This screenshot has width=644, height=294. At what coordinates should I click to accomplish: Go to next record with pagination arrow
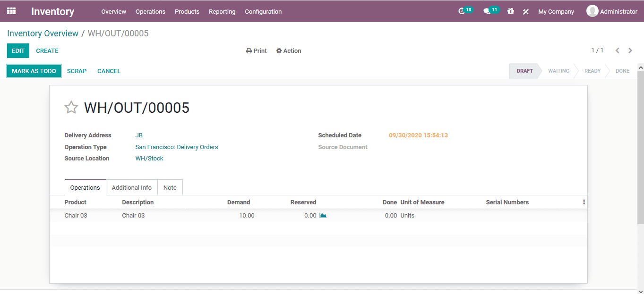click(630, 50)
